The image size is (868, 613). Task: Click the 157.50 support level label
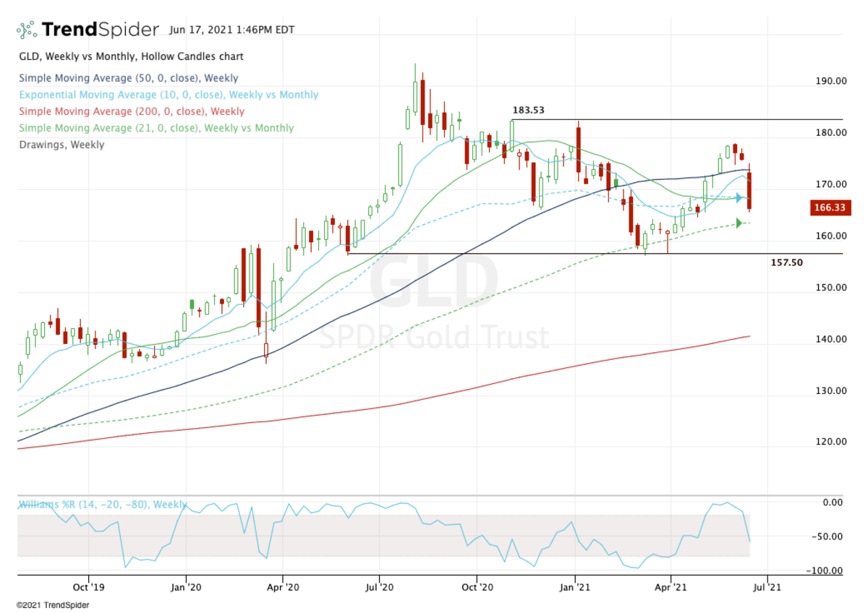click(787, 263)
